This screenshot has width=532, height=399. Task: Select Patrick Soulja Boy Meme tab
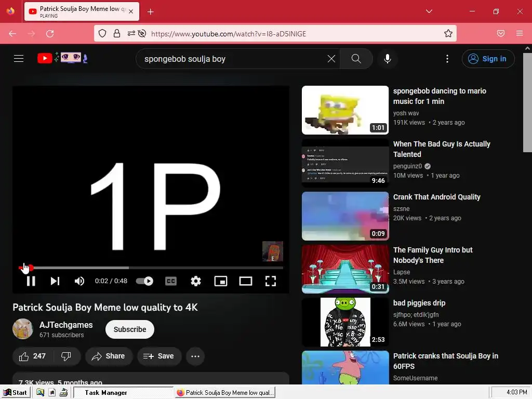tap(82, 11)
